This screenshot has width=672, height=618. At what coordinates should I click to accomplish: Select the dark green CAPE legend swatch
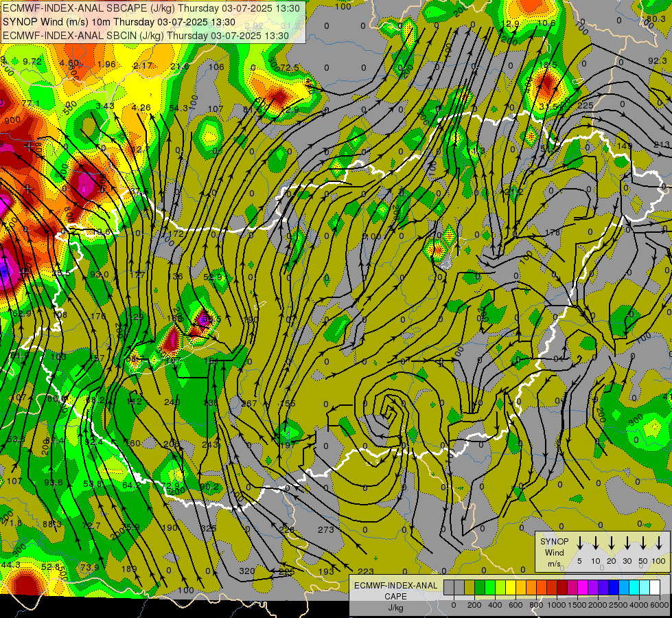click(480, 587)
